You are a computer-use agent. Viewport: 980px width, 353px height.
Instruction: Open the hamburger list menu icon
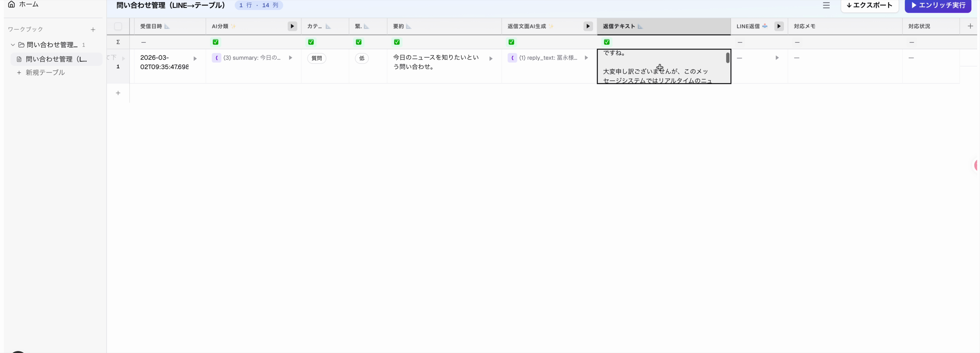(x=826, y=5)
